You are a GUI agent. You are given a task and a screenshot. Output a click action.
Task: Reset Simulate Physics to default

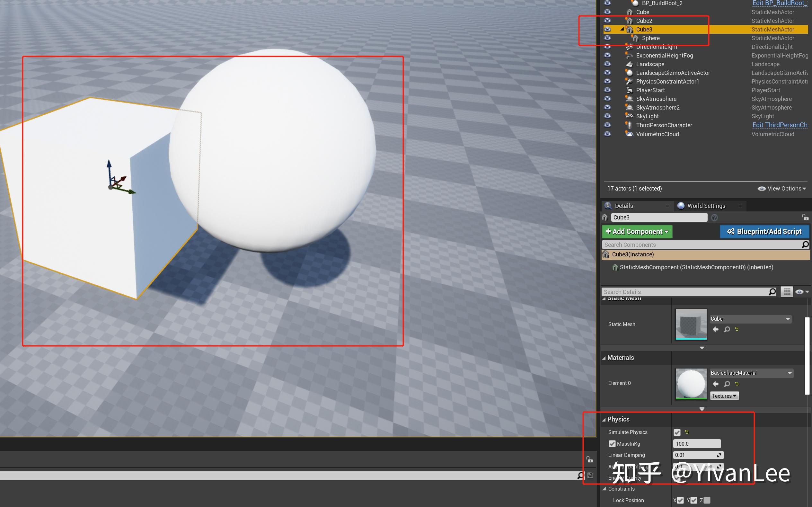(x=686, y=432)
